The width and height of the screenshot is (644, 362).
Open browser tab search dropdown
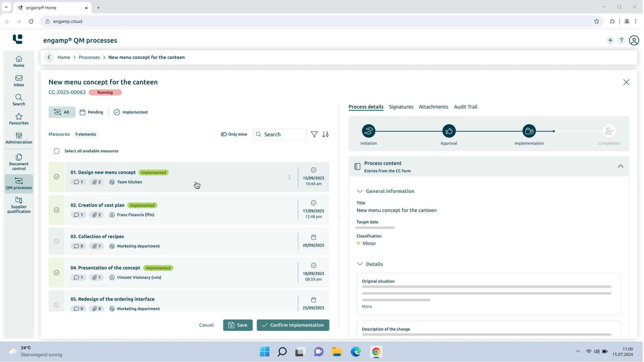pyautogui.click(x=6, y=7)
